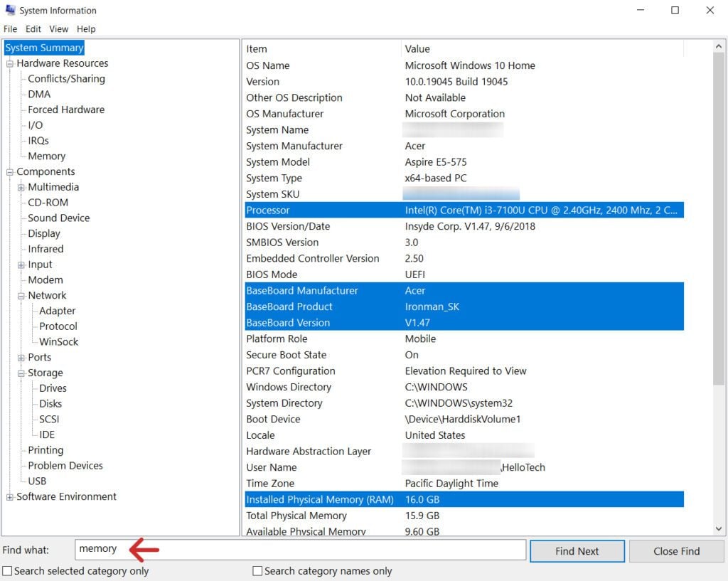Open the Problem Devices category
The height and width of the screenshot is (581, 728).
point(64,465)
